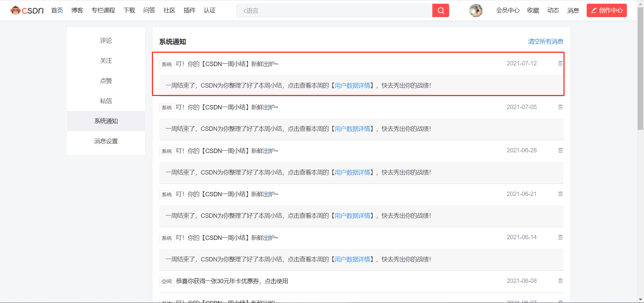Switch to the 点赞 sidebar tab

pyautogui.click(x=106, y=81)
